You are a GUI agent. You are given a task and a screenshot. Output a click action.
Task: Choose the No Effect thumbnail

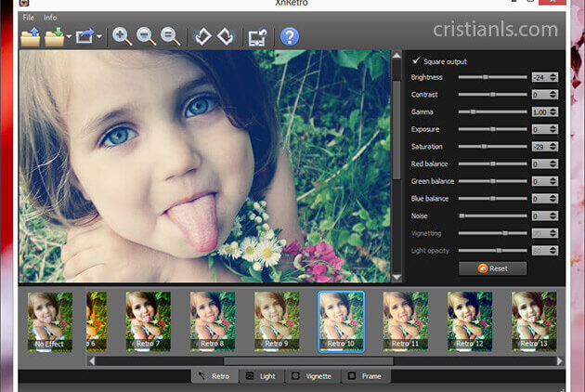click(49, 321)
